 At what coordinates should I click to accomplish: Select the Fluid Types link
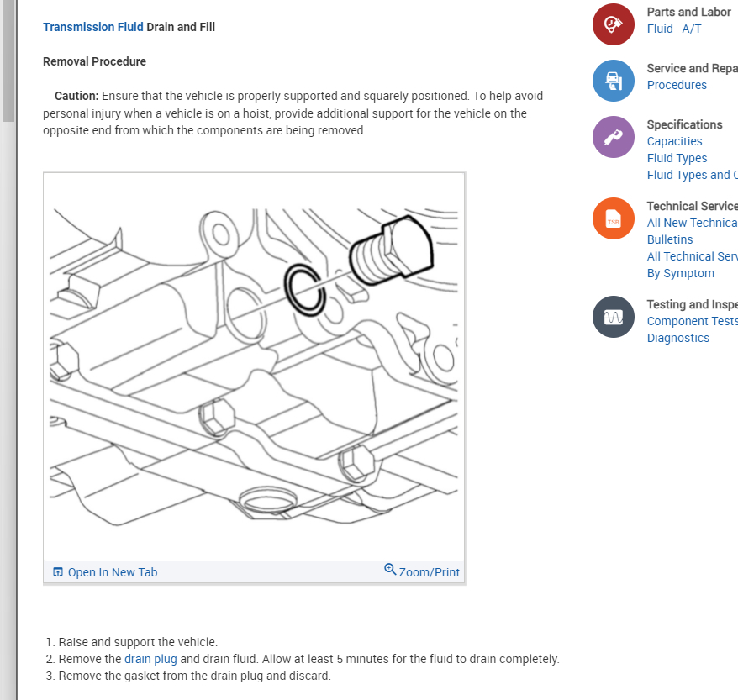tap(677, 158)
